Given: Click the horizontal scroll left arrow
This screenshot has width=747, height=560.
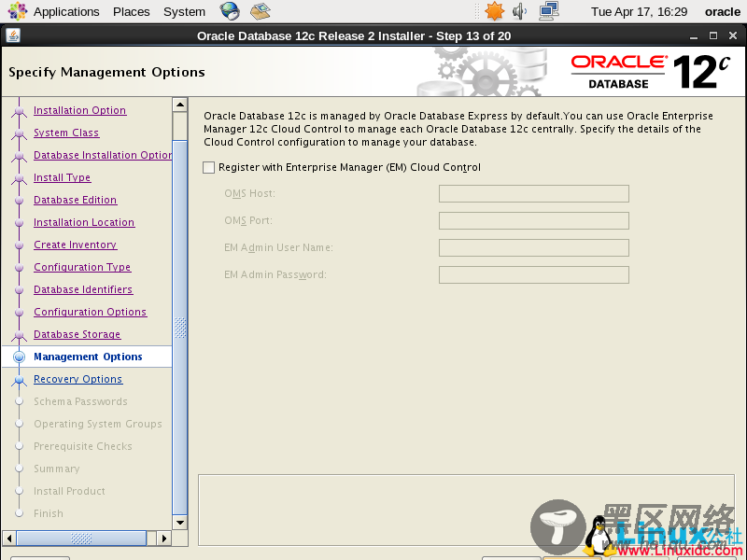Looking at the screenshot, I should click(9, 539).
